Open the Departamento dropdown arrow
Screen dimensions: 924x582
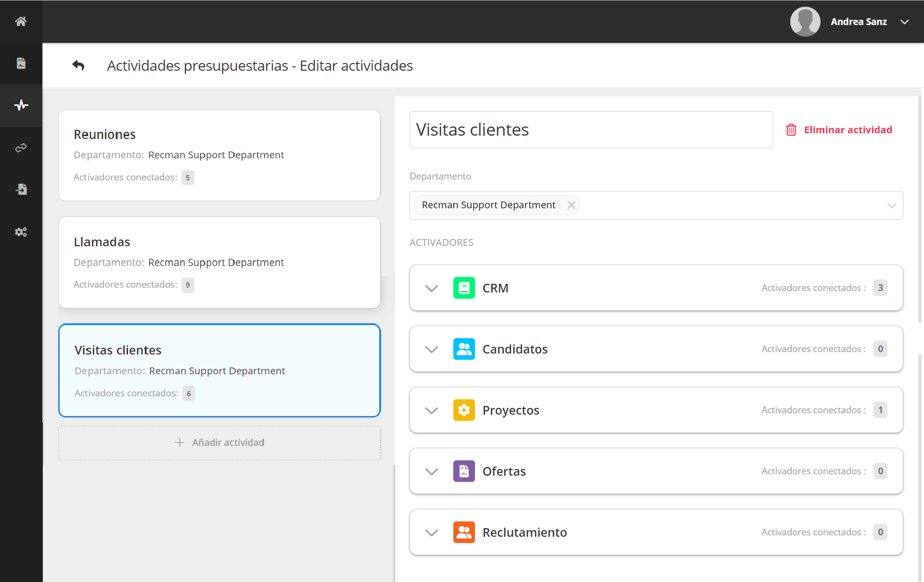click(x=891, y=205)
